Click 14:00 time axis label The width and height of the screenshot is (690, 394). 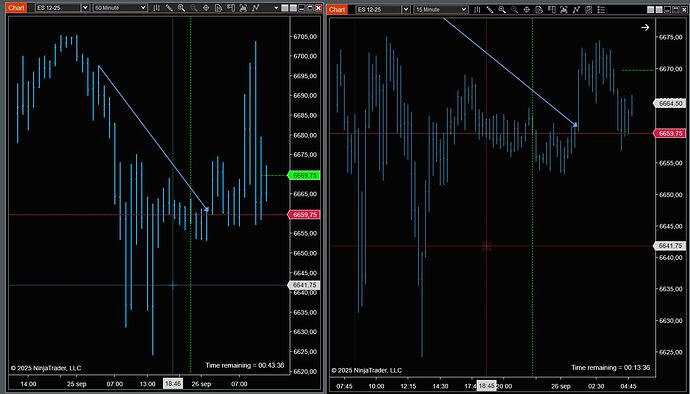[28, 384]
